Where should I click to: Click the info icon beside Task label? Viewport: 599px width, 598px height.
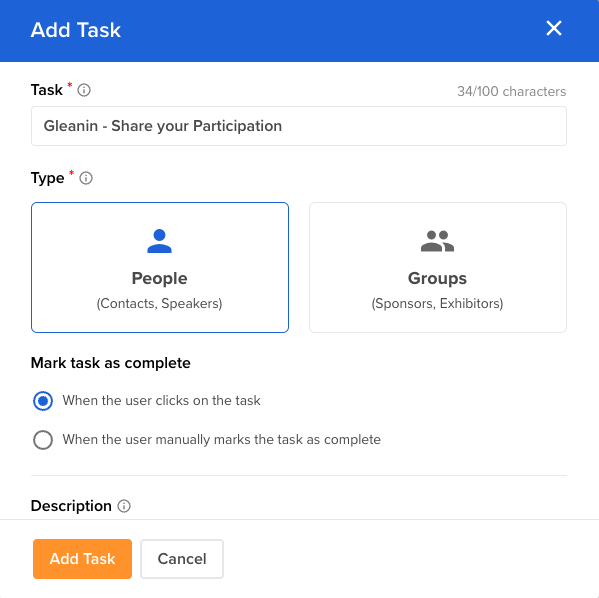tap(84, 91)
